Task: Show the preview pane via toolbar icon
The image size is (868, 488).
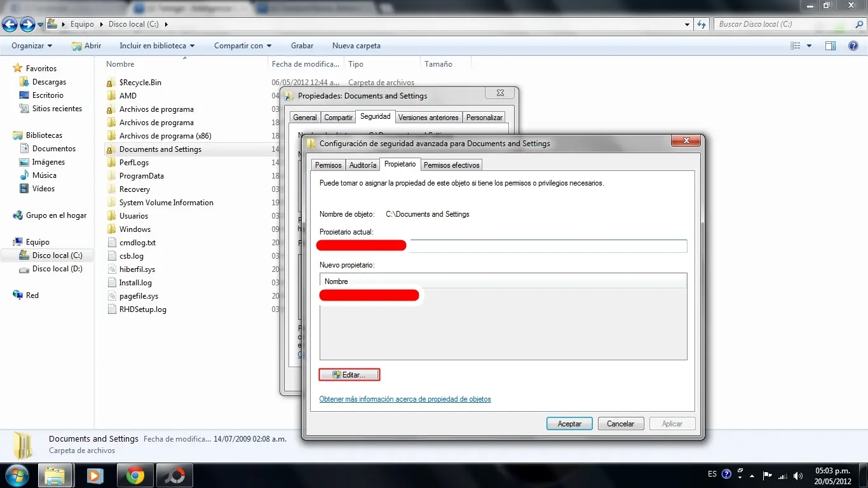Action: click(830, 46)
